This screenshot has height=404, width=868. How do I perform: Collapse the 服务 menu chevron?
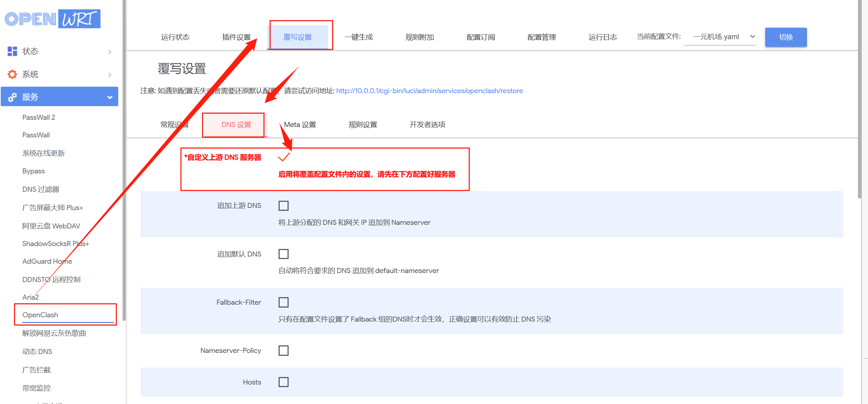110,97
